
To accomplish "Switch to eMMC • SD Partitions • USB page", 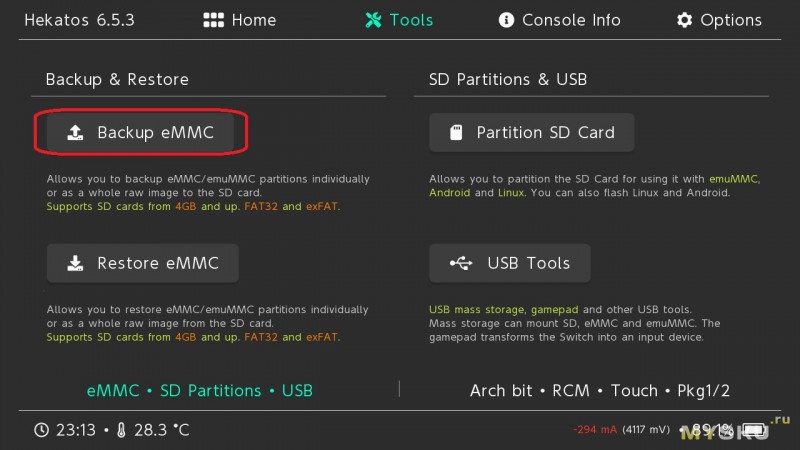I will click(199, 390).
